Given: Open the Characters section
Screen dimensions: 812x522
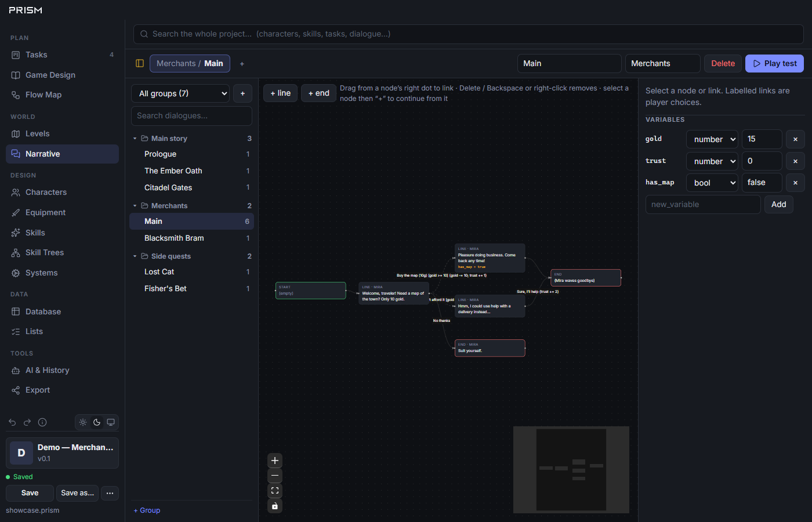Looking at the screenshot, I should pos(62,193).
